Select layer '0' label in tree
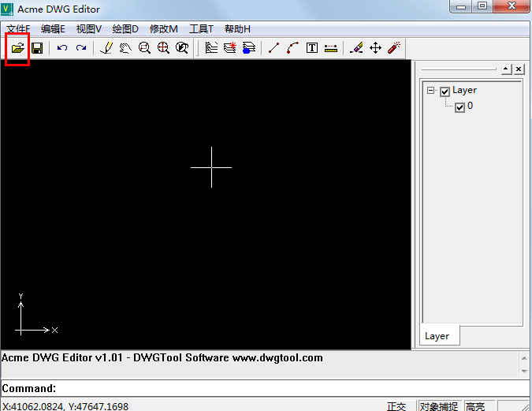The image size is (532, 411). [x=470, y=106]
